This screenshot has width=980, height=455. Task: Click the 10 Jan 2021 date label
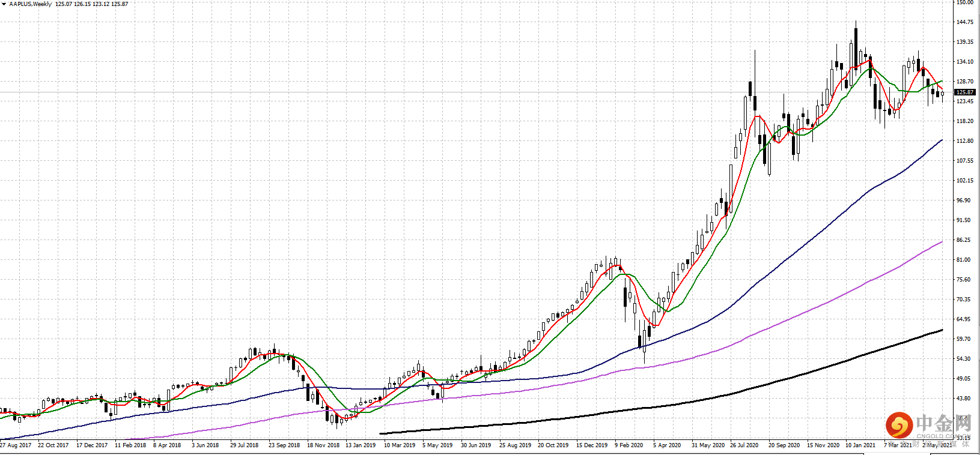(x=860, y=445)
